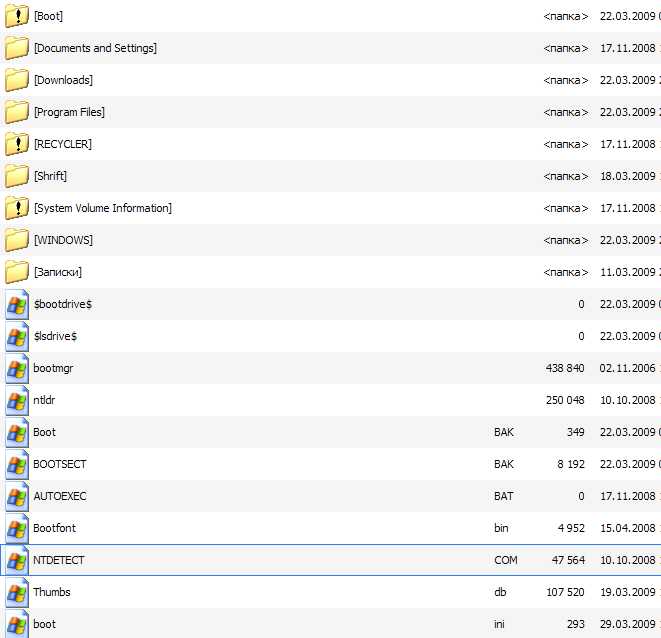Select the ntldr file name

point(44,401)
